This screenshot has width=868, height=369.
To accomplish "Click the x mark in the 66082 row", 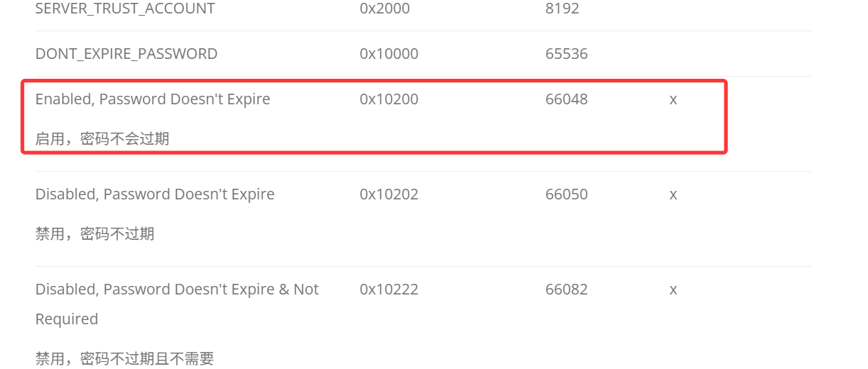I will pos(673,290).
